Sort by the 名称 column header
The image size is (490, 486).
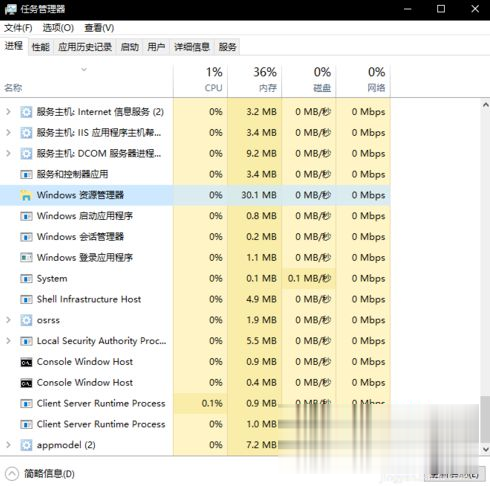click(13, 88)
